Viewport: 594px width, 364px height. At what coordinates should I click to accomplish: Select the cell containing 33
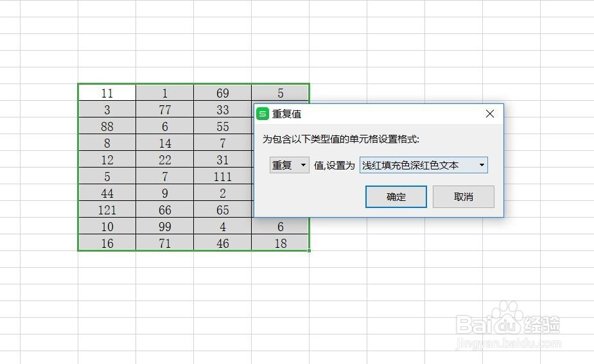click(x=222, y=109)
